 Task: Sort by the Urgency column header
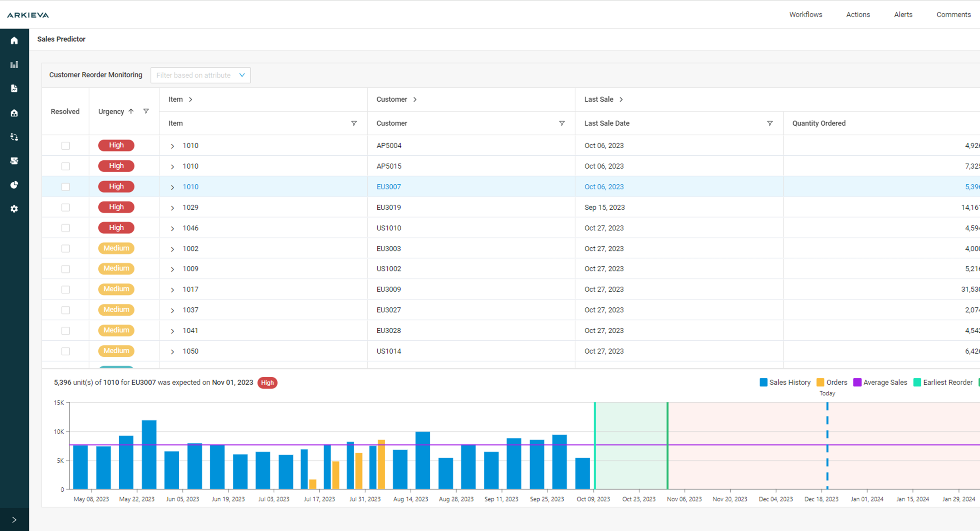pos(111,111)
